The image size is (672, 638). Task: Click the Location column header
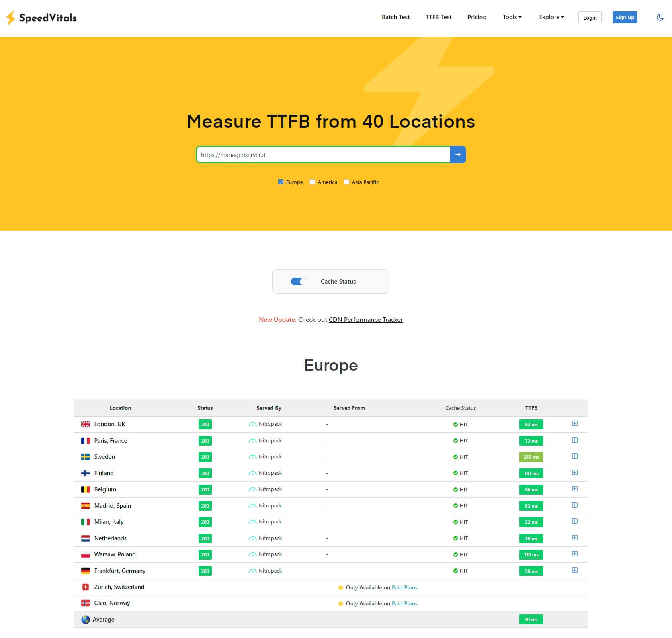(x=120, y=408)
